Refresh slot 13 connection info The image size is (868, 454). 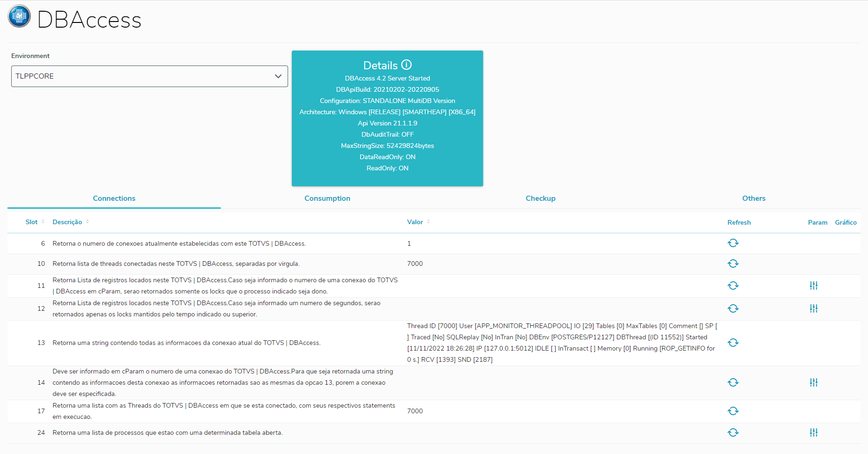point(733,343)
